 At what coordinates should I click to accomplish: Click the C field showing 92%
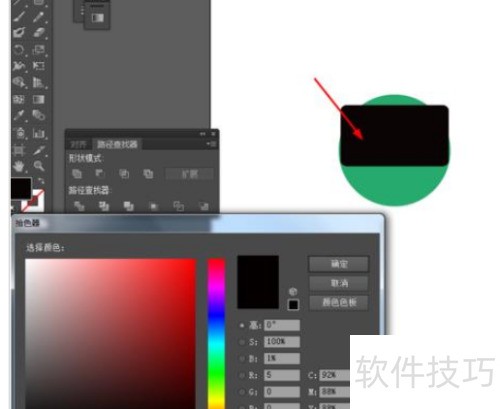click(x=335, y=375)
